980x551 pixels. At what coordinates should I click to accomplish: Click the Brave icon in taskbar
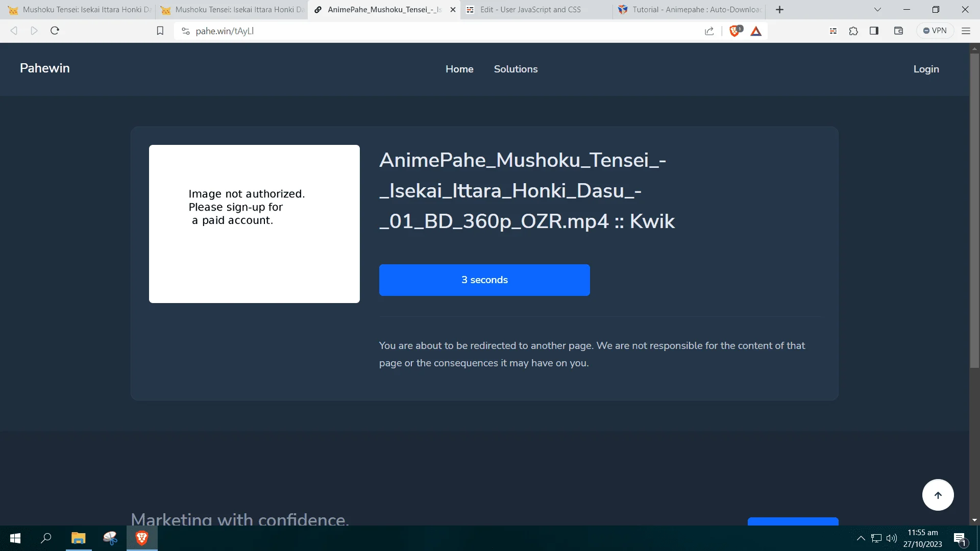[142, 538]
